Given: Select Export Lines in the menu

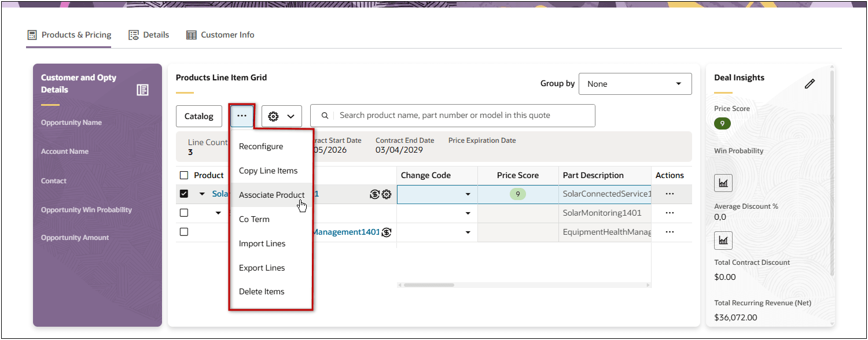Looking at the screenshot, I should (x=262, y=268).
